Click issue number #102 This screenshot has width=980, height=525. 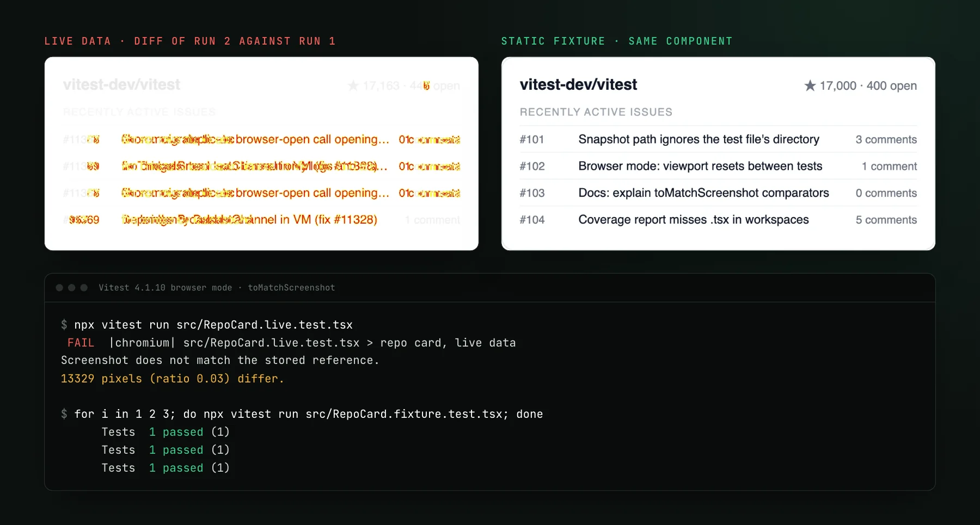(x=532, y=166)
